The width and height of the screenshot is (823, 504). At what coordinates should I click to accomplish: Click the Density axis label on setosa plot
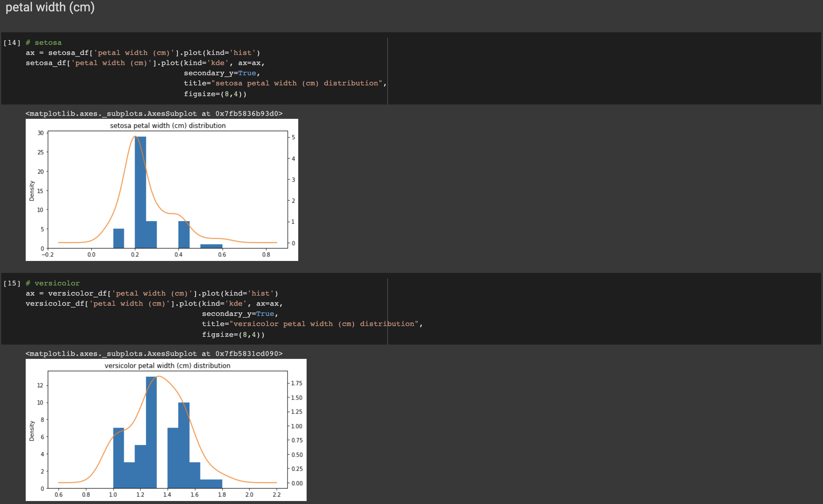point(32,191)
